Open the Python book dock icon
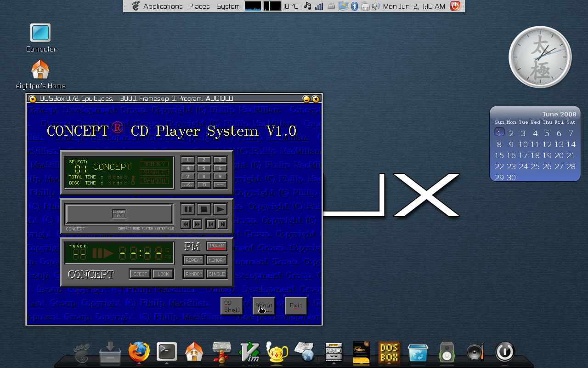Screen dimensions: 588x368 point(361,353)
